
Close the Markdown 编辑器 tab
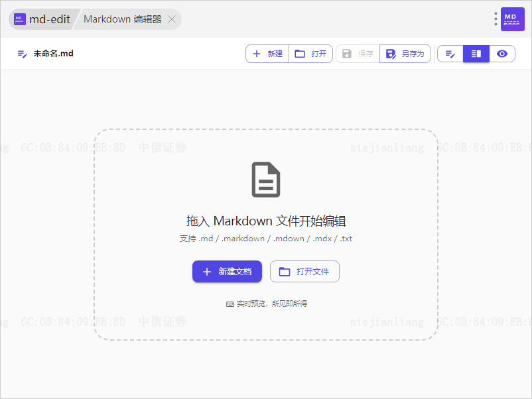[x=172, y=19]
